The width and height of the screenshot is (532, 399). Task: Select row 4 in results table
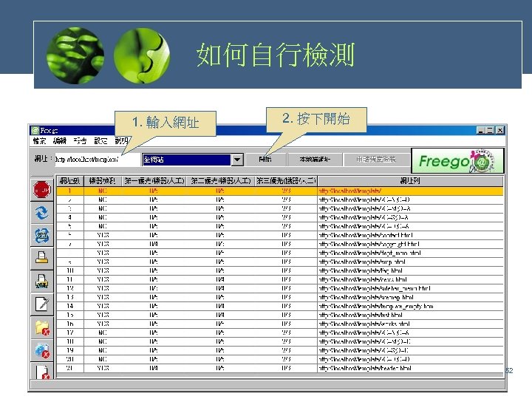click(x=279, y=217)
